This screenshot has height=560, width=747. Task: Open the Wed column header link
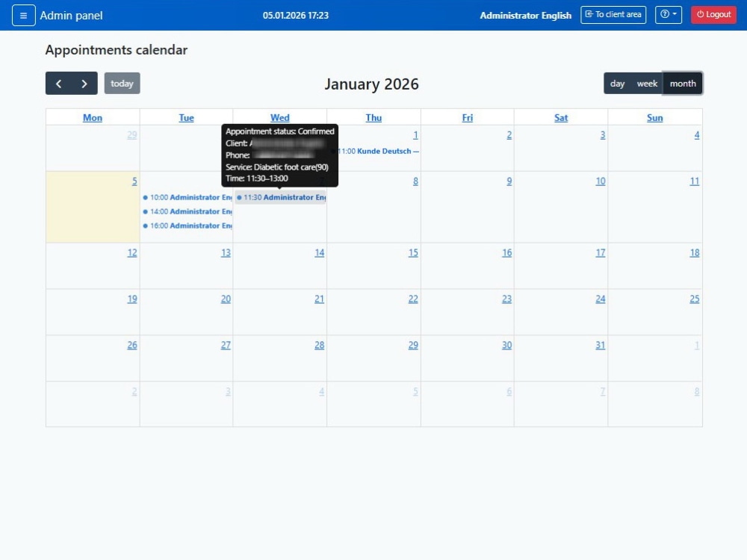[279, 118]
